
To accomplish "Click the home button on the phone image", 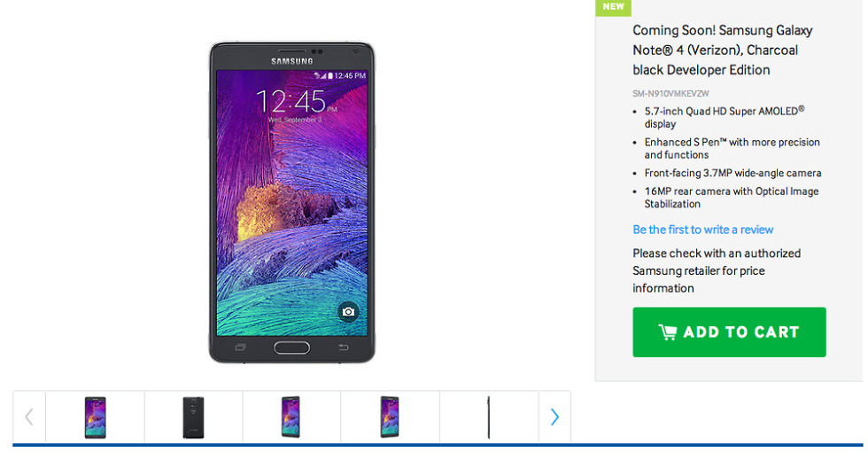I will (x=291, y=348).
